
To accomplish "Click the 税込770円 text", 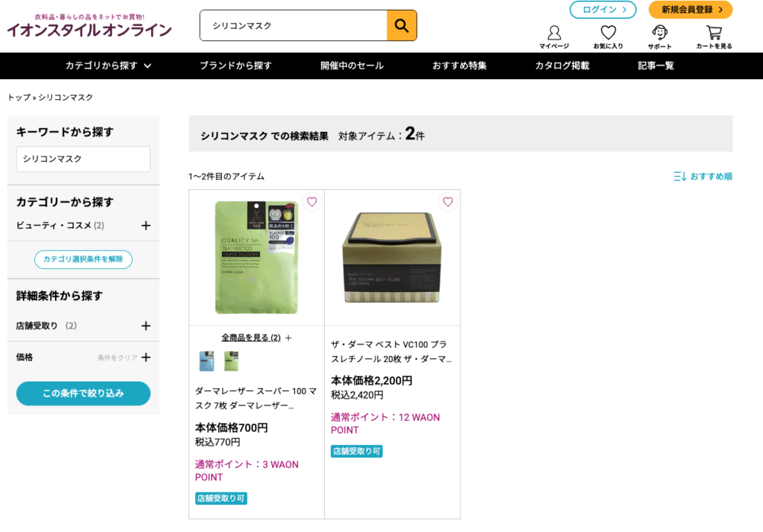I will click(x=218, y=442).
